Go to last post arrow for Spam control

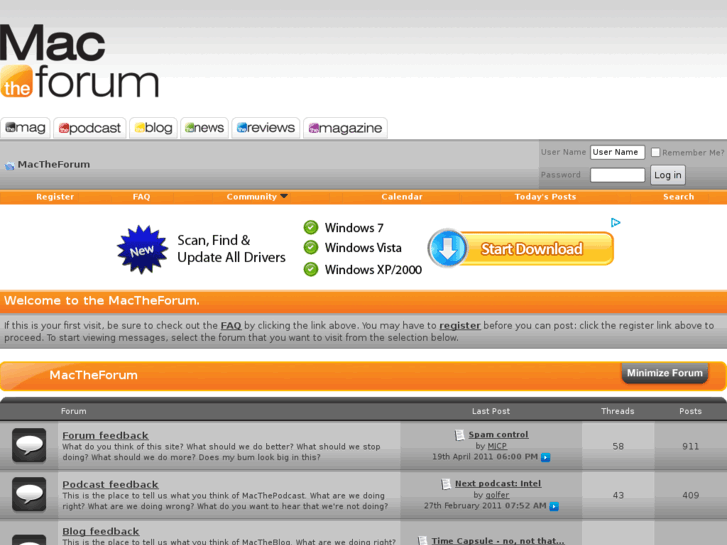(545, 457)
